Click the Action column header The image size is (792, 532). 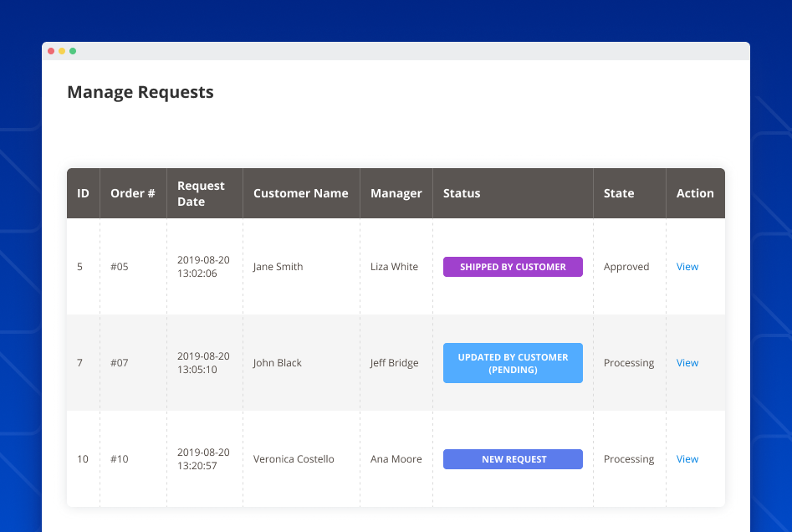(x=695, y=192)
